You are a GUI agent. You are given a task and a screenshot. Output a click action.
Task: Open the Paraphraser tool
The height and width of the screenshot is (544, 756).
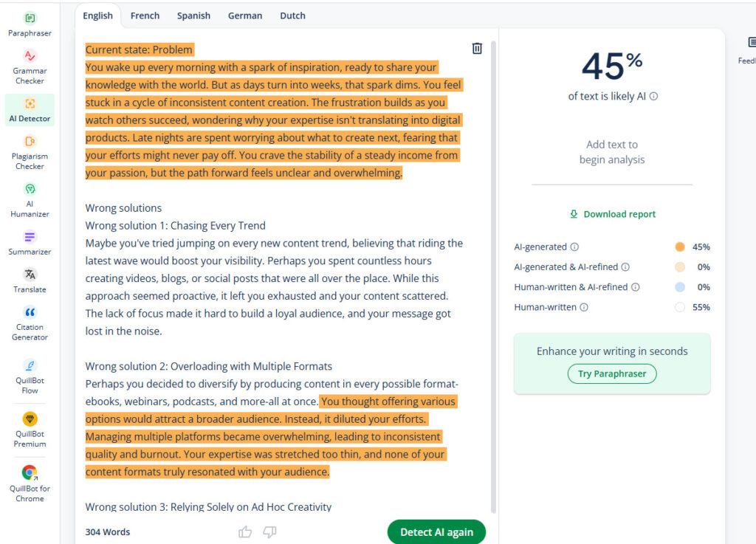point(30,24)
